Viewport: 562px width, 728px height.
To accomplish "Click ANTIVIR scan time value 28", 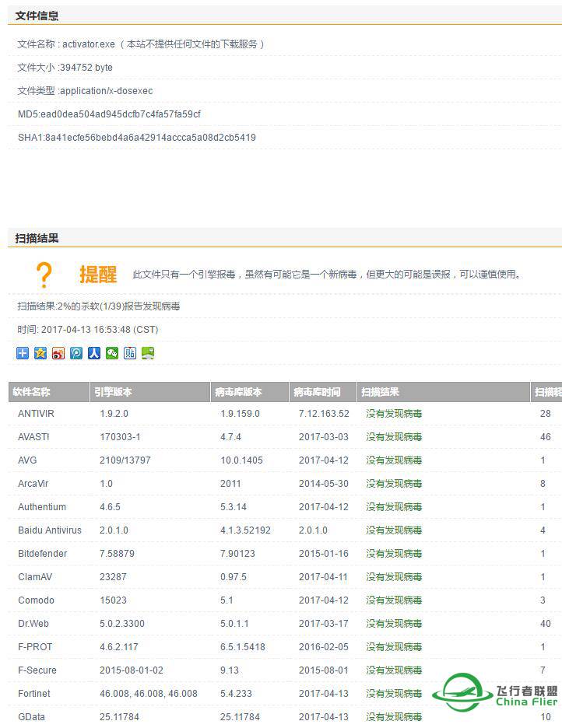I will pos(546,414).
